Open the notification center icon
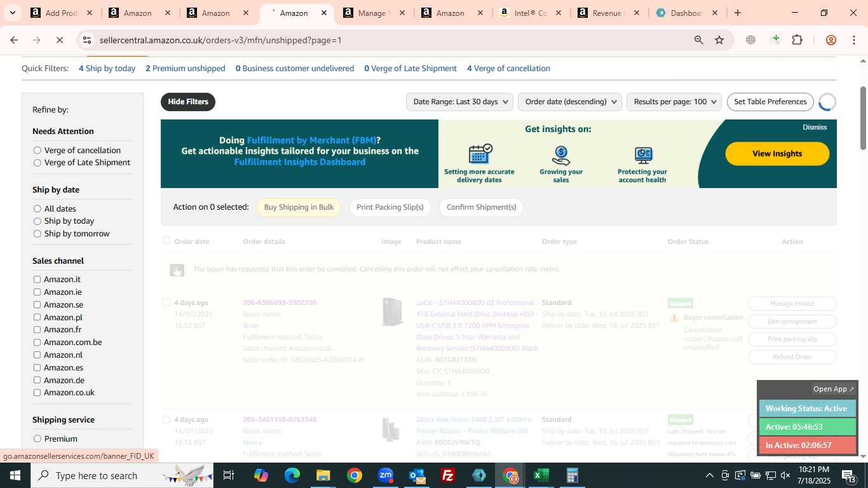868x488 pixels. click(x=850, y=475)
